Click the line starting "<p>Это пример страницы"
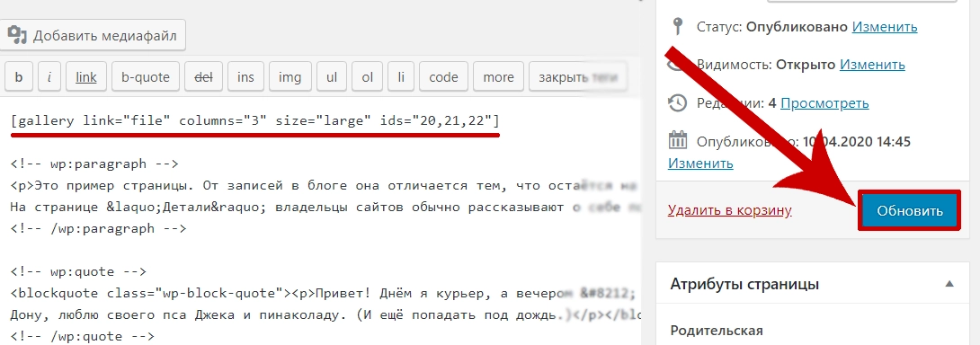Image resolution: width=980 pixels, height=345 pixels. (x=325, y=185)
